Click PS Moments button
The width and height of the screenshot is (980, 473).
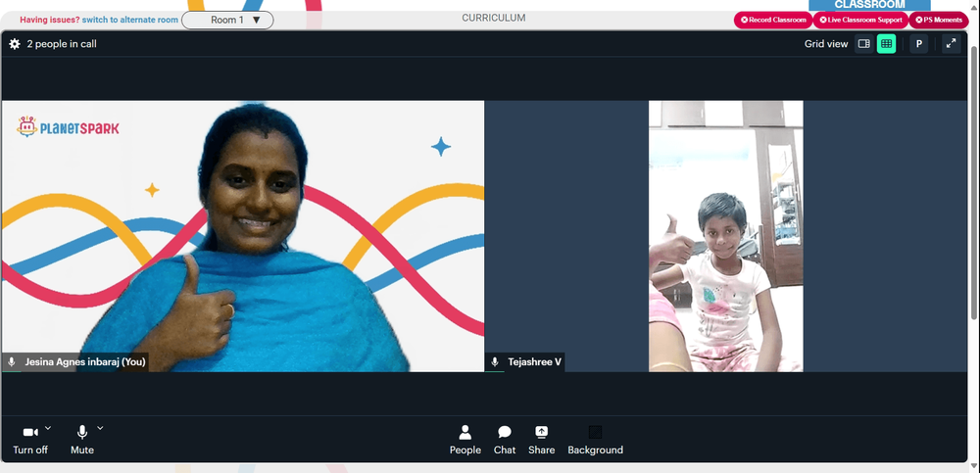pos(939,20)
